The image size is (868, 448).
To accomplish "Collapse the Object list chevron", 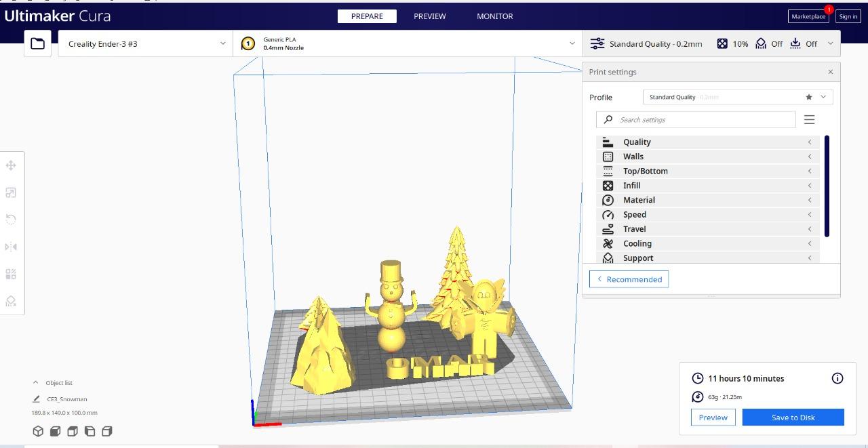I will tap(35, 382).
